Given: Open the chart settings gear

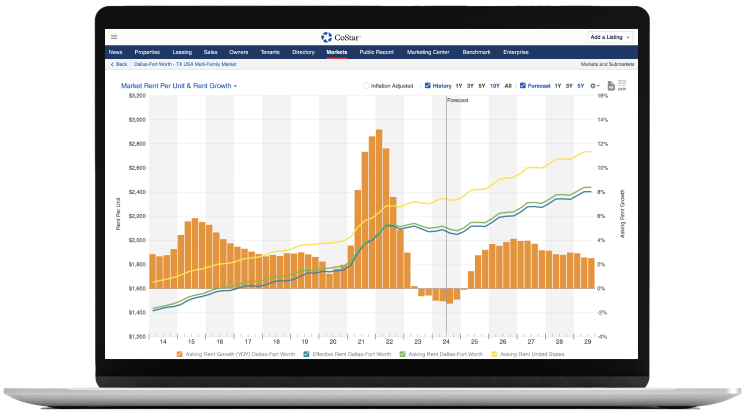Looking at the screenshot, I should pos(594,86).
